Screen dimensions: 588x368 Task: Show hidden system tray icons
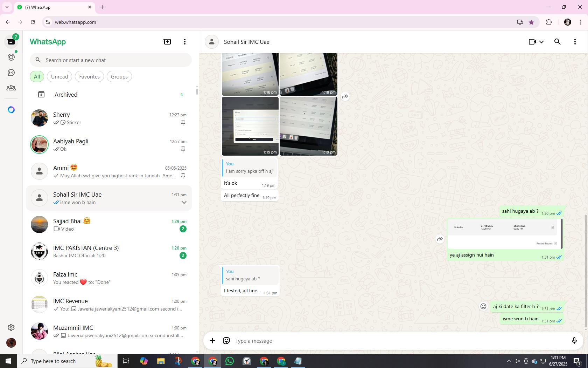tap(509, 361)
